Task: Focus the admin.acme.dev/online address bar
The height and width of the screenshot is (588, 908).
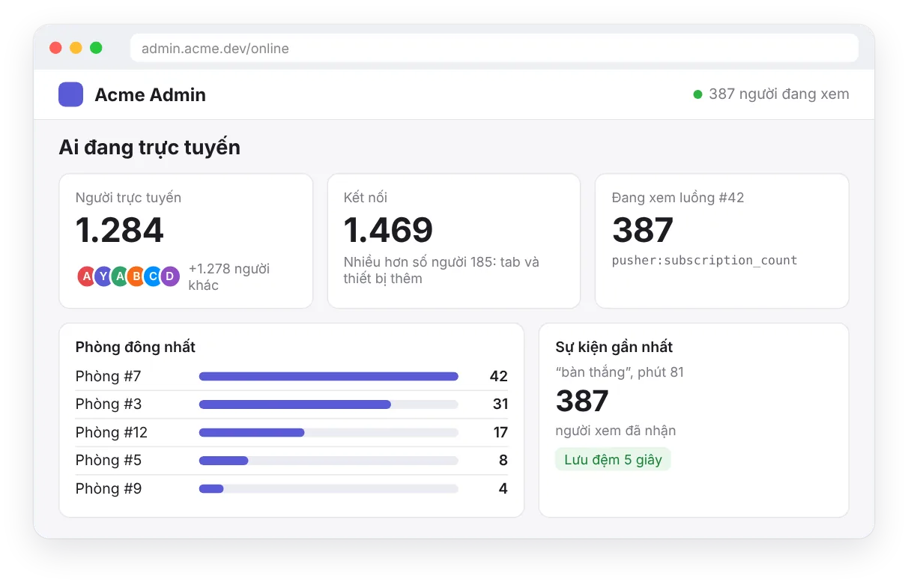Action: (x=494, y=49)
